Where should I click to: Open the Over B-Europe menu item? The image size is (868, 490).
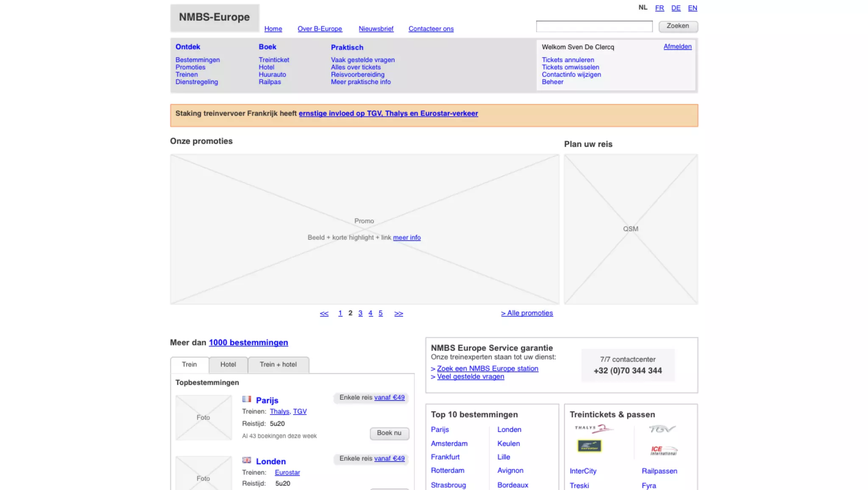click(320, 29)
